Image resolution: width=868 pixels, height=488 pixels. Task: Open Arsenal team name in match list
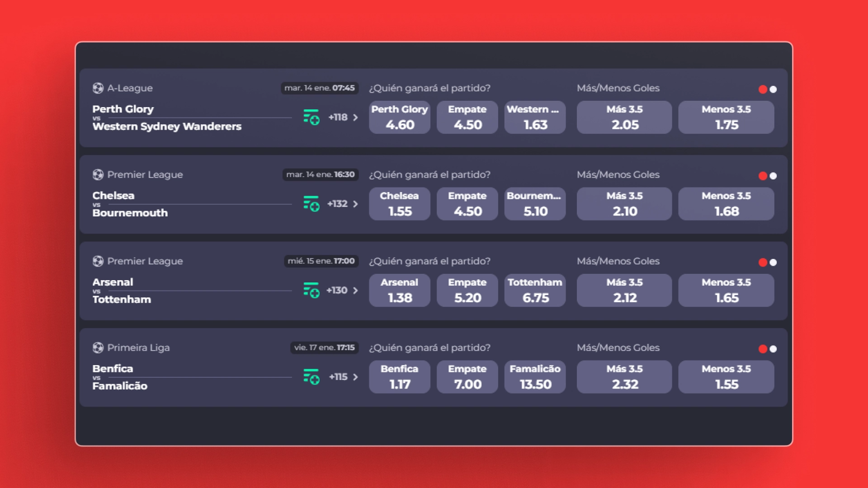click(x=113, y=282)
